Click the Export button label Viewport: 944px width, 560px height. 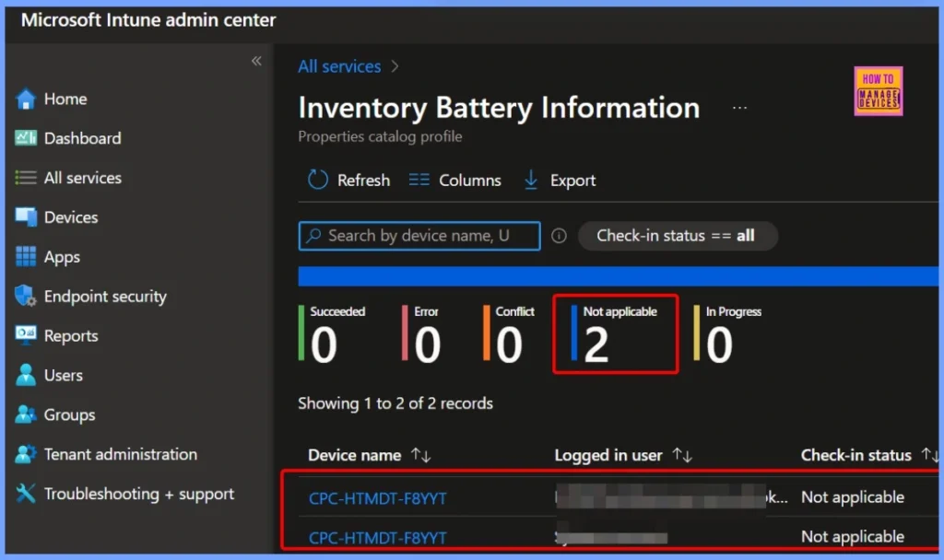point(572,181)
